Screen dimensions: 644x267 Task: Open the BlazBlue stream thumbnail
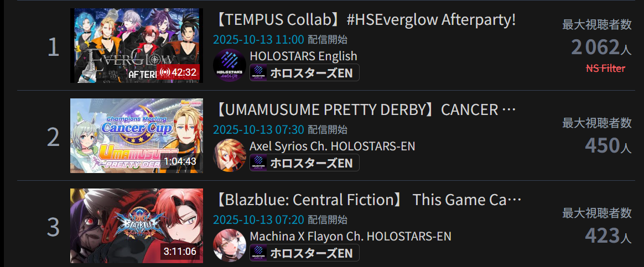tap(136, 226)
